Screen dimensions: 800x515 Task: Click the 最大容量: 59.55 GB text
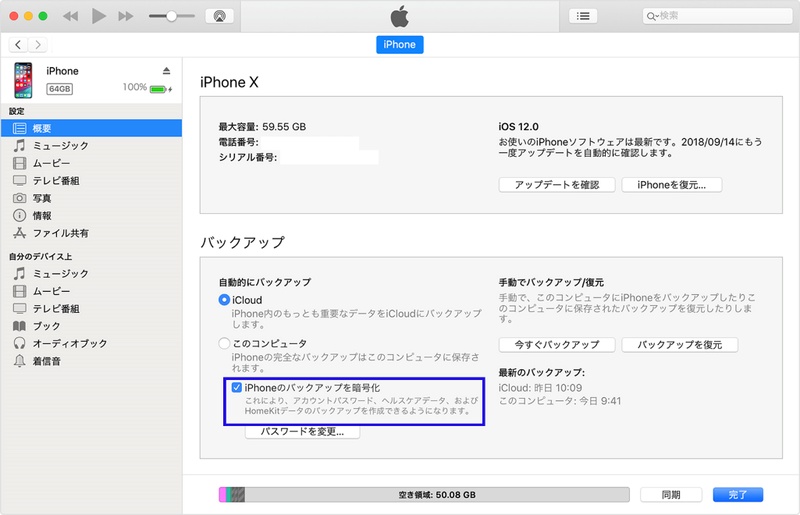(x=262, y=127)
